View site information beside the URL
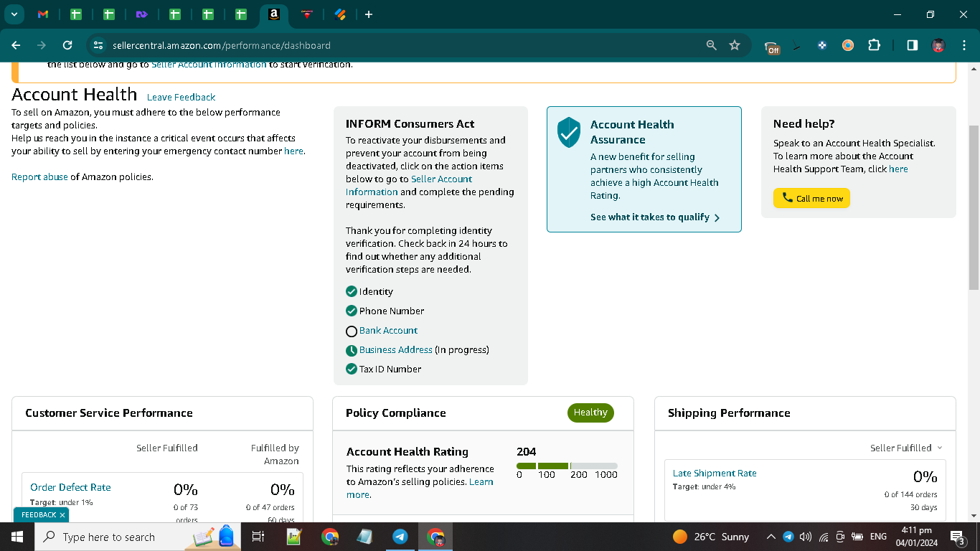Screen dimensions: 980x551 click(x=99, y=45)
